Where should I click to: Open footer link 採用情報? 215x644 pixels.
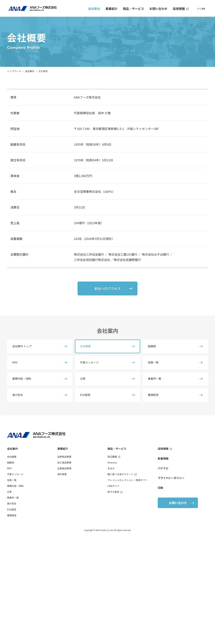(x=163, y=449)
